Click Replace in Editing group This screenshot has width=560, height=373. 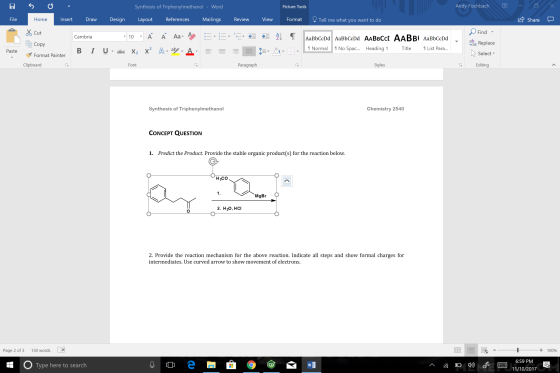tap(482, 43)
